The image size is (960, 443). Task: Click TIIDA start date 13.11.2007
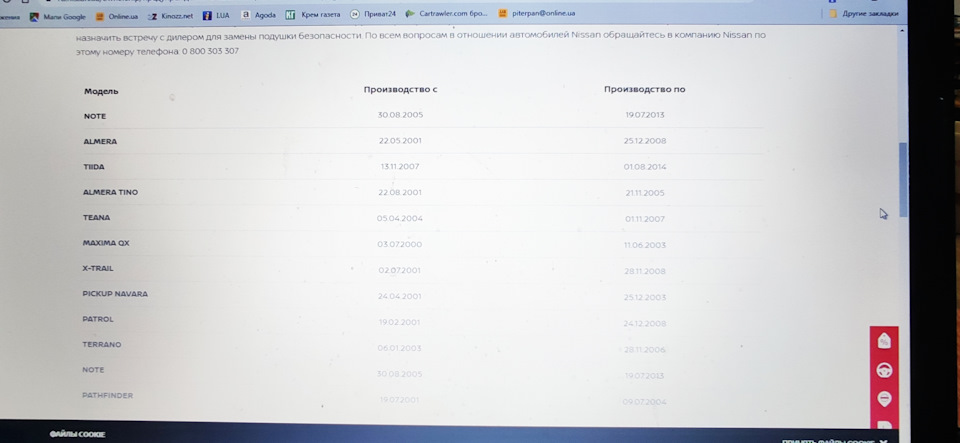(400, 166)
